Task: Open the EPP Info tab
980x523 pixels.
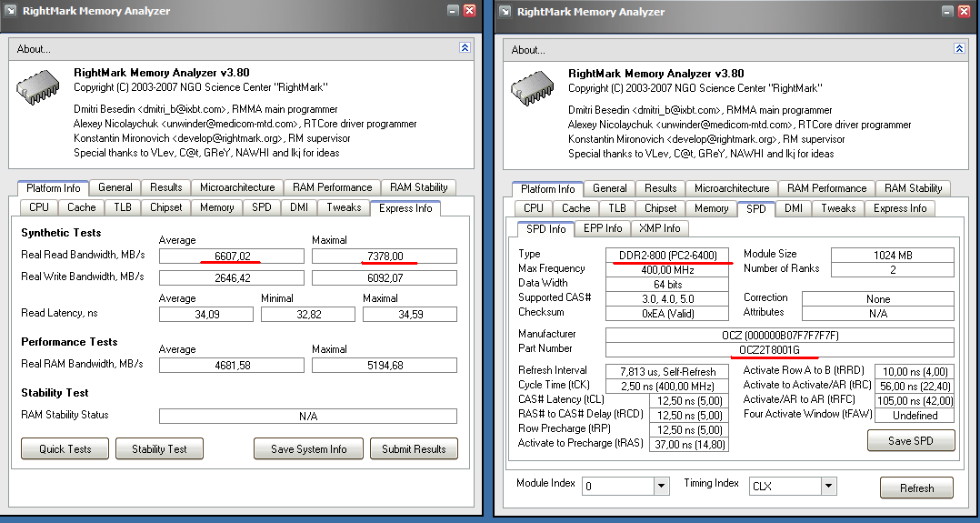Action: (x=603, y=228)
